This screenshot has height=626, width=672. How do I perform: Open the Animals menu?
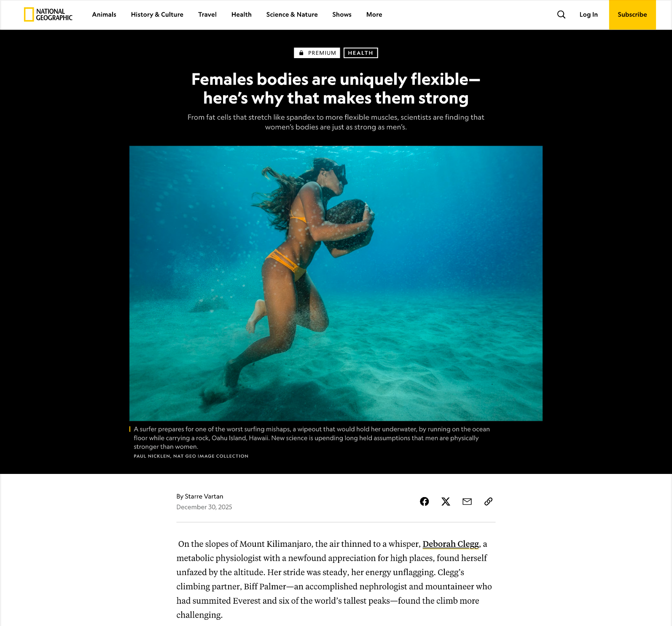point(104,15)
